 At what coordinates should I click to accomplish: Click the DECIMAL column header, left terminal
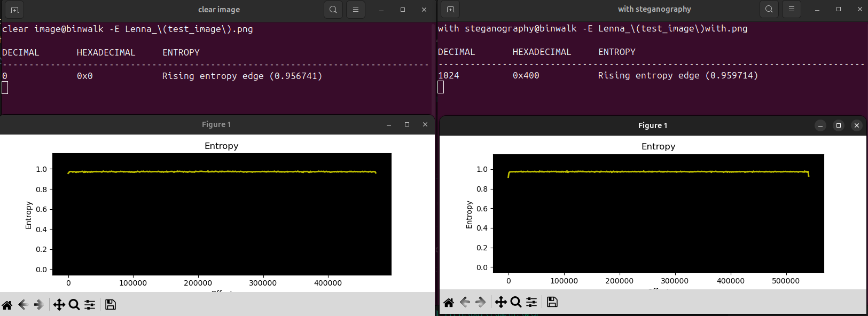21,52
